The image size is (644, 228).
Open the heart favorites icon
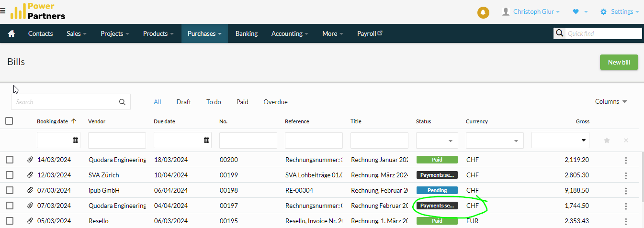[x=576, y=11]
